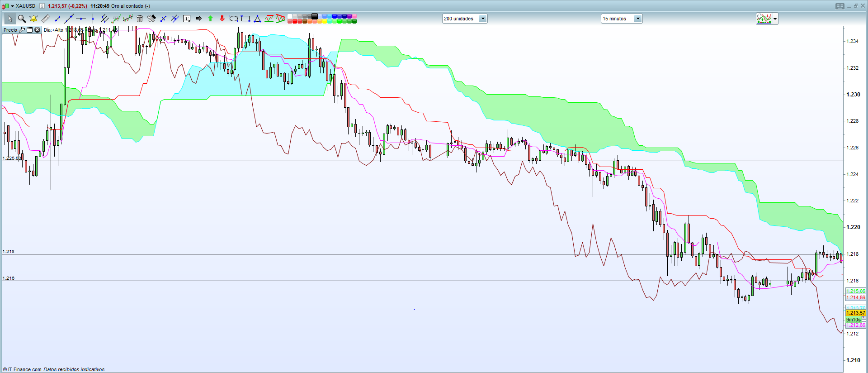Click the 1.213,57 (-0,22%) quote text
868x373 pixels.
67,6
